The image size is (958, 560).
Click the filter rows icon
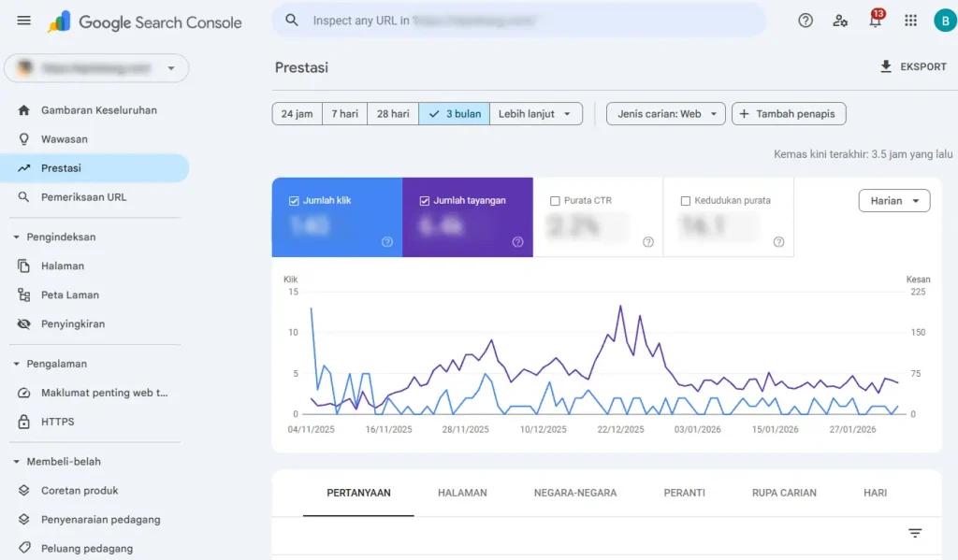coord(915,533)
